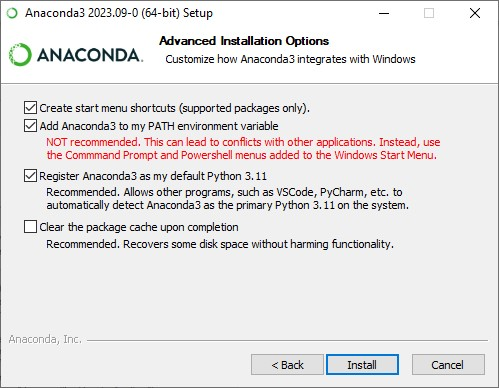The width and height of the screenshot is (499, 388).
Task: Click the description mentioning VSCode and PyCharm
Action: (x=227, y=199)
